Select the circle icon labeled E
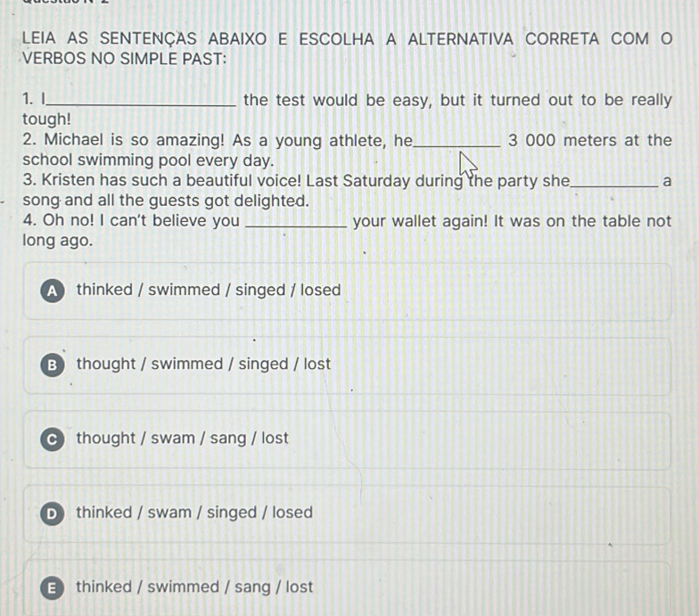This screenshot has width=699, height=616. [x=52, y=588]
